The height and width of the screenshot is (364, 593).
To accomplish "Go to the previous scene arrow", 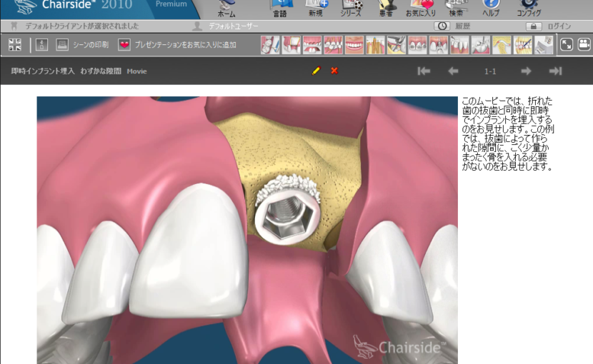I will 453,71.
